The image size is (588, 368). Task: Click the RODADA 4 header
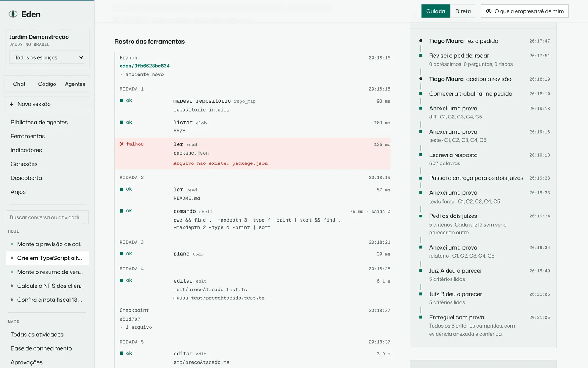click(132, 269)
